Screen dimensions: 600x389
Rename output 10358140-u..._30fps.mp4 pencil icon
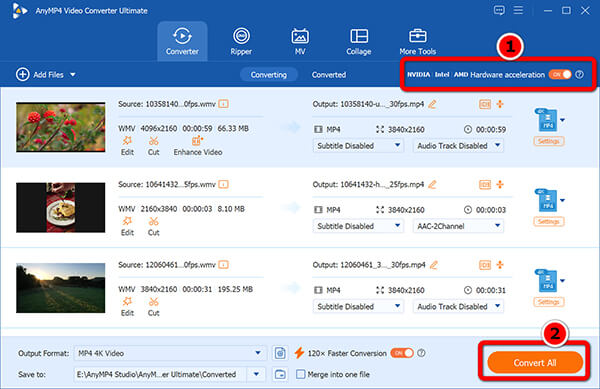coord(432,104)
